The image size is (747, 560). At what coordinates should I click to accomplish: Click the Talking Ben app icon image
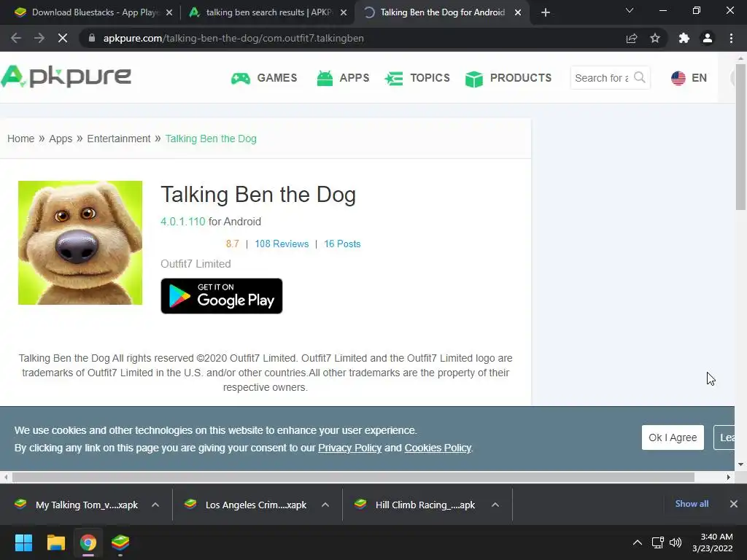pos(80,242)
